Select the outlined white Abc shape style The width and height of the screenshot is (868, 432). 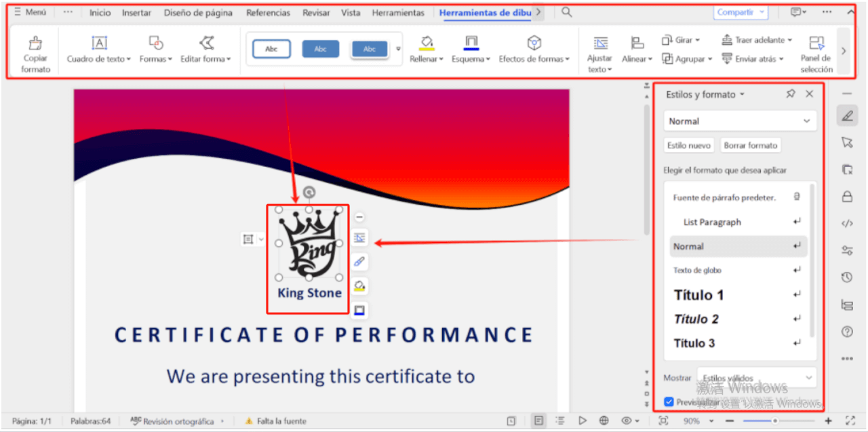[271, 49]
